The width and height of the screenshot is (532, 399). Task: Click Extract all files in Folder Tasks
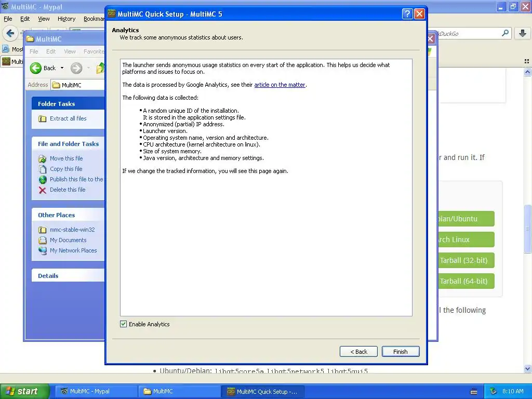coord(68,118)
